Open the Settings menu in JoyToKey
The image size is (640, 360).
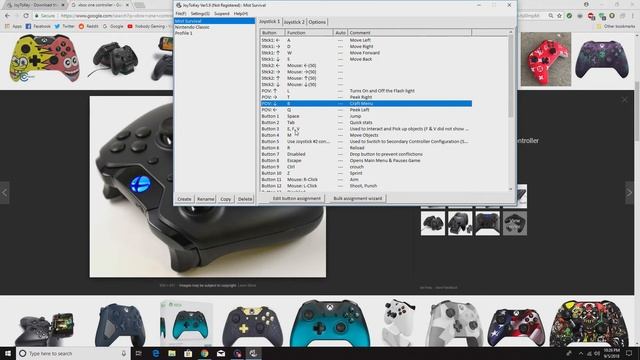[200, 13]
